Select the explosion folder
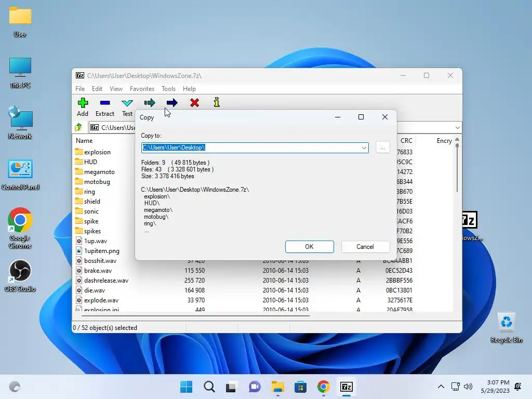532x399 pixels. 93,152
